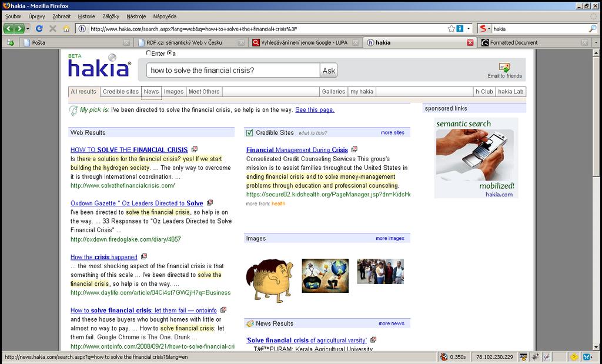Open the hakia Lab tab
This screenshot has height=364, width=602.
pyautogui.click(x=511, y=92)
